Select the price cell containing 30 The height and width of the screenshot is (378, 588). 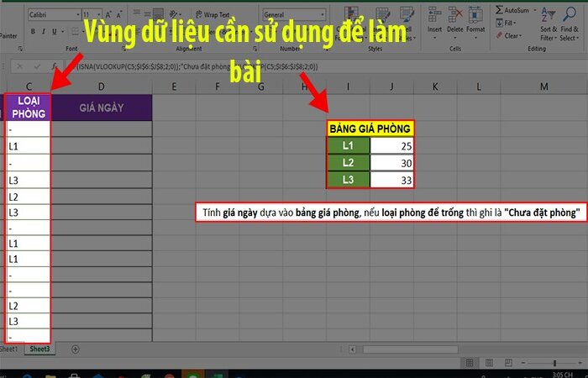pyautogui.click(x=392, y=163)
